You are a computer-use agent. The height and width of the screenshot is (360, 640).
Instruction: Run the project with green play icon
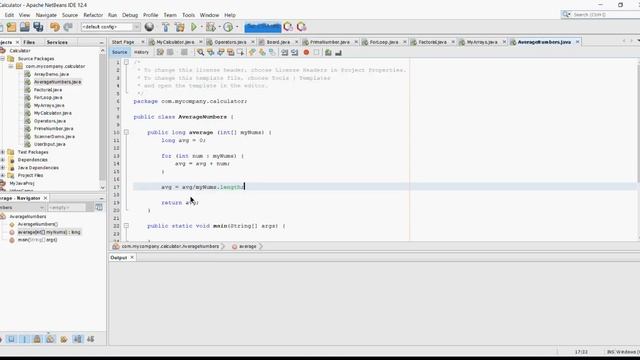click(x=194, y=27)
